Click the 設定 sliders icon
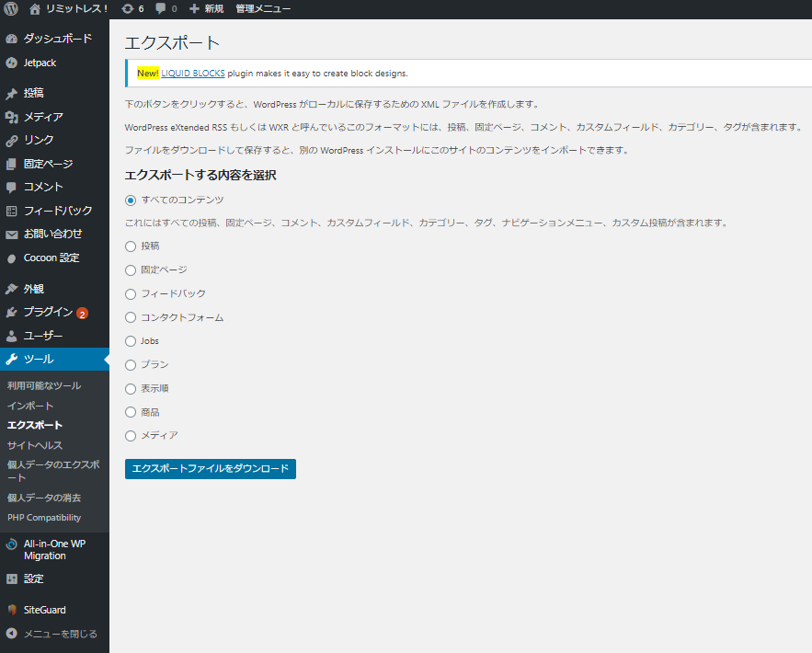The height and width of the screenshot is (653, 812). pyautogui.click(x=11, y=579)
